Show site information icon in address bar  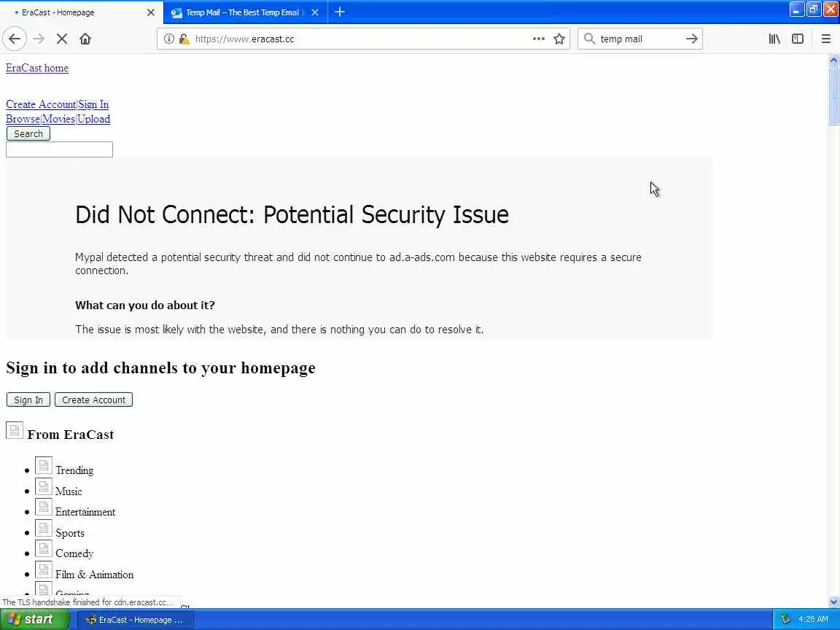(x=169, y=39)
